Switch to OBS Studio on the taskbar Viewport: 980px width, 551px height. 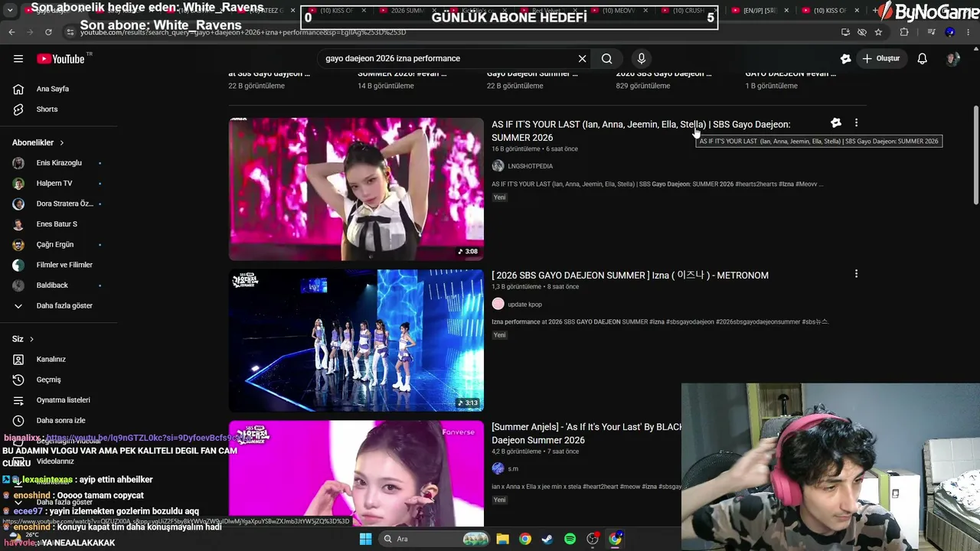[x=593, y=539]
